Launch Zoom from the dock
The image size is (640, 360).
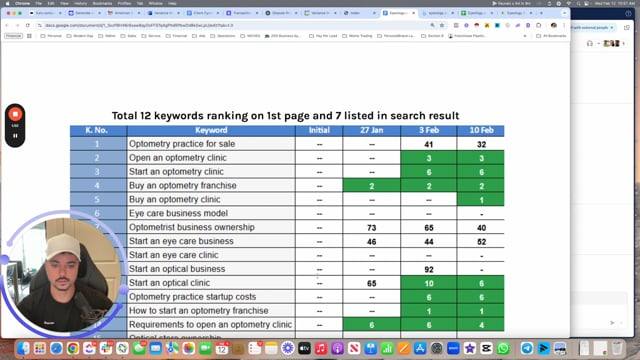coord(453,348)
